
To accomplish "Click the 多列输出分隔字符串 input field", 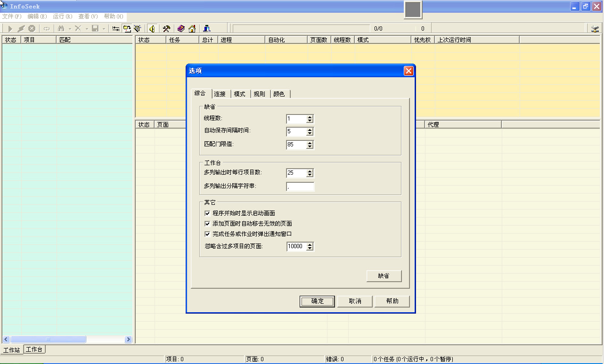I will [300, 186].
